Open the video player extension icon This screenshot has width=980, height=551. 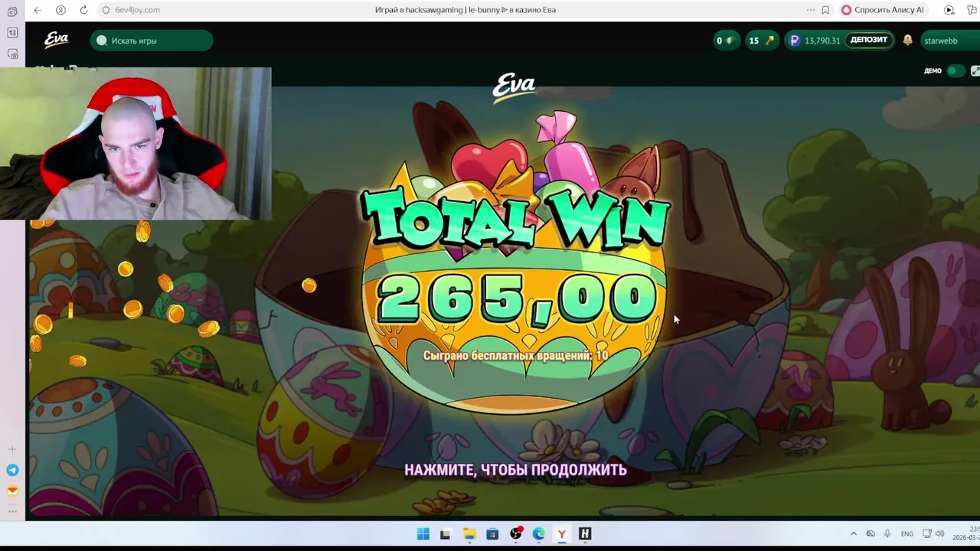coord(949,10)
